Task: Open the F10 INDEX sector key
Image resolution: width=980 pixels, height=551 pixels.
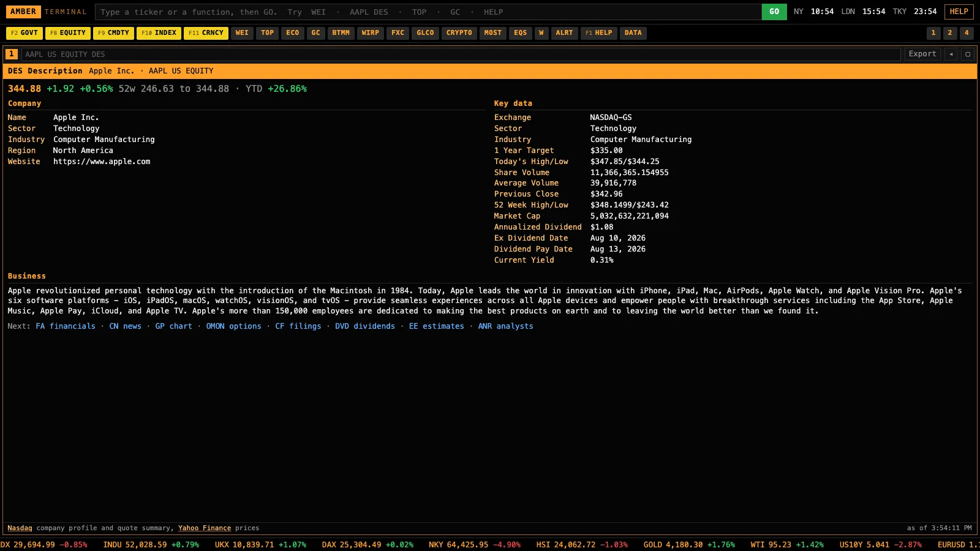Action: tap(159, 33)
